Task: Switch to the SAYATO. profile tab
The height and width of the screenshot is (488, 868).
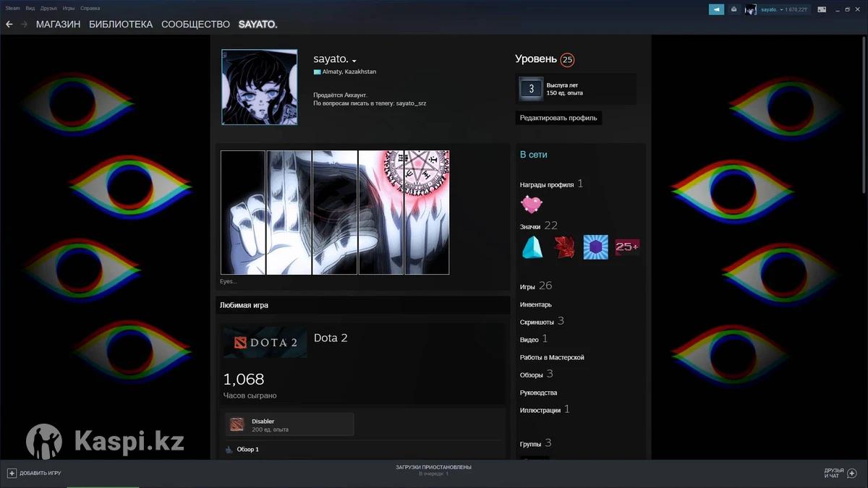Action: (258, 25)
